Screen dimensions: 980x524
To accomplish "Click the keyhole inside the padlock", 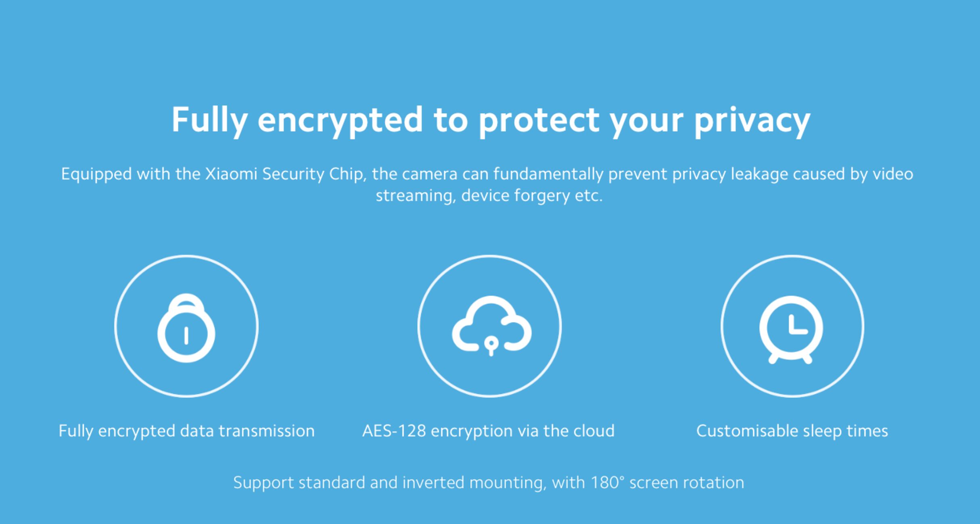I will (x=186, y=335).
